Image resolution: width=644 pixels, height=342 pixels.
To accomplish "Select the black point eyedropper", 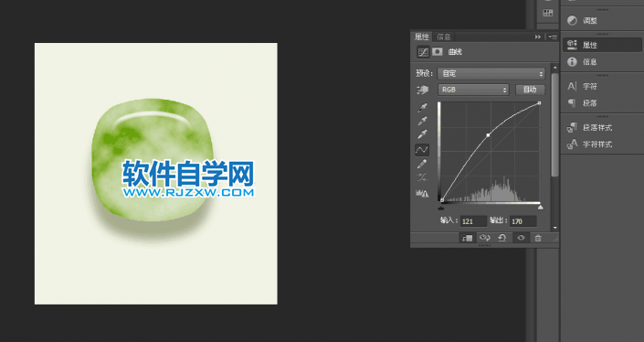I will (422, 108).
